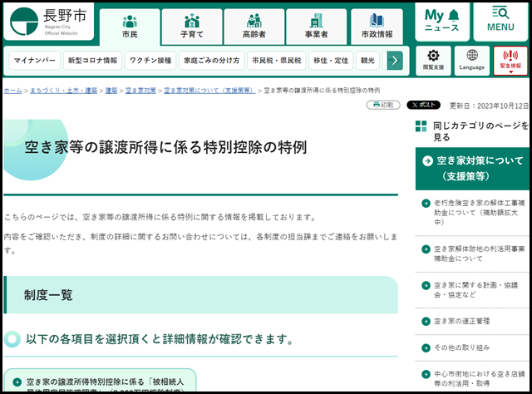The width and height of the screenshot is (532, 394).
Task: Click the マイナンバー quick link
Action: 35,61
